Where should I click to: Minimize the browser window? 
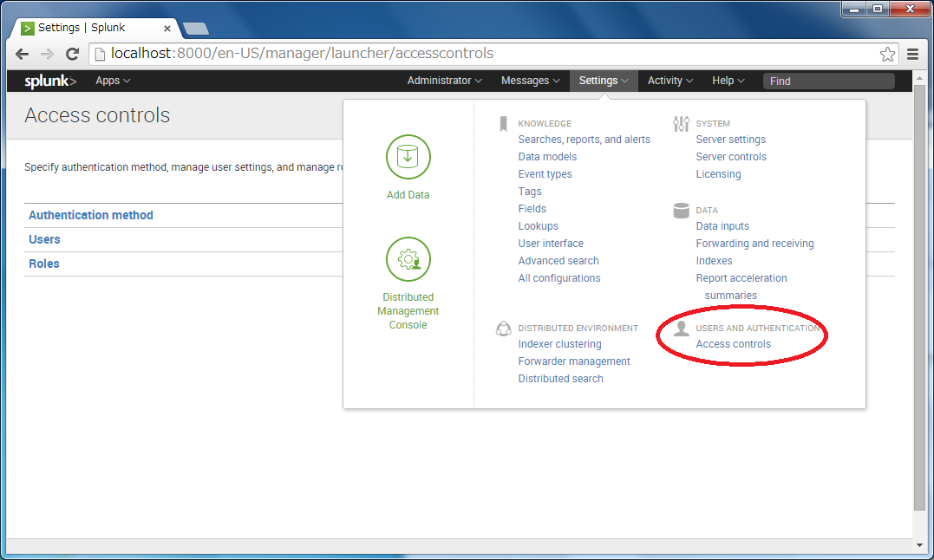point(853,9)
